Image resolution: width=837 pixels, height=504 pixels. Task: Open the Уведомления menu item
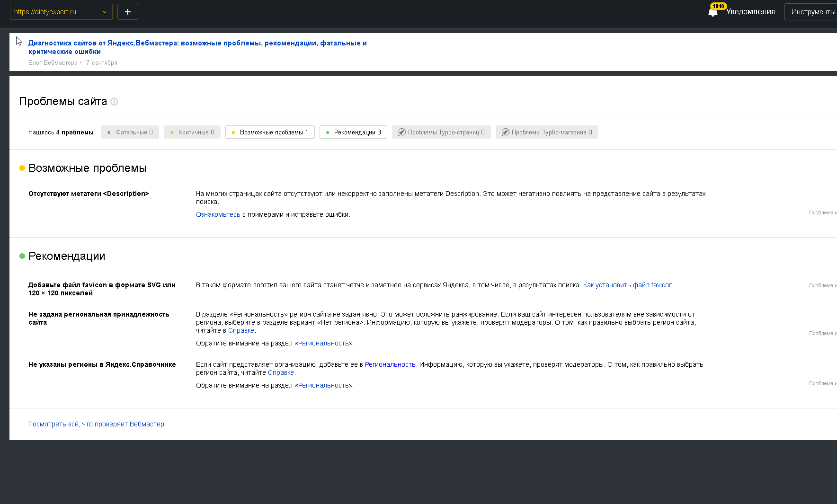750,12
